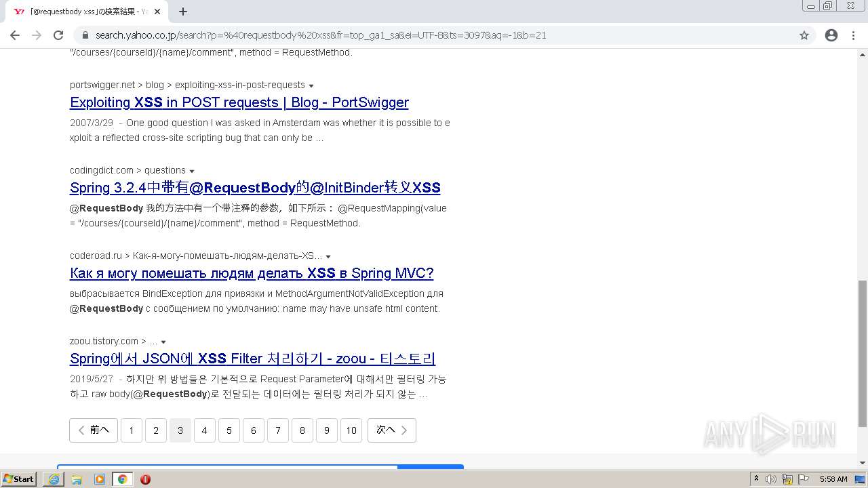Jump to results page 6
This screenshot has width=868, height=488.
coord(254,430)
